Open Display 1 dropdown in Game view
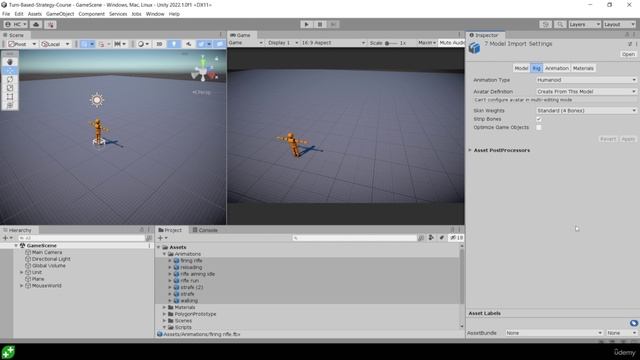 click(282, 43)
